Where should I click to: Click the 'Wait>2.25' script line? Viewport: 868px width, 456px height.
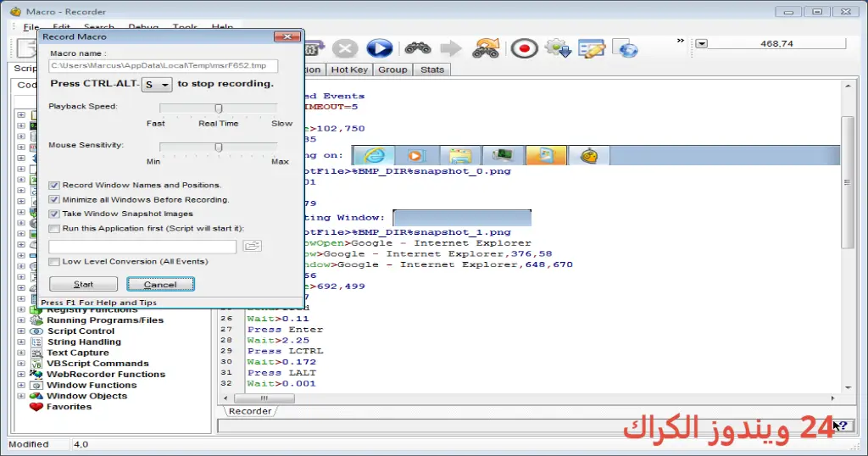click(278, 341)
